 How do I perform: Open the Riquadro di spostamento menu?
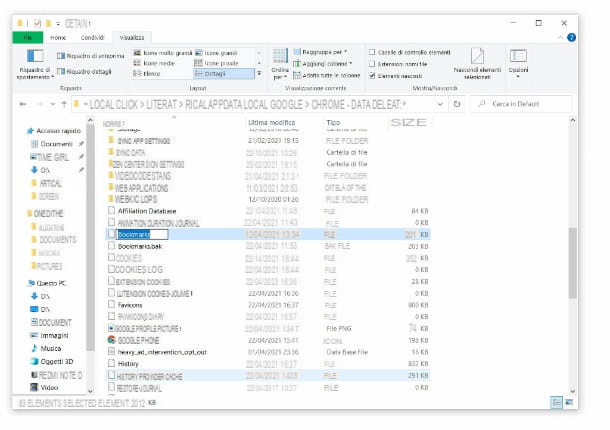(34, 64)
